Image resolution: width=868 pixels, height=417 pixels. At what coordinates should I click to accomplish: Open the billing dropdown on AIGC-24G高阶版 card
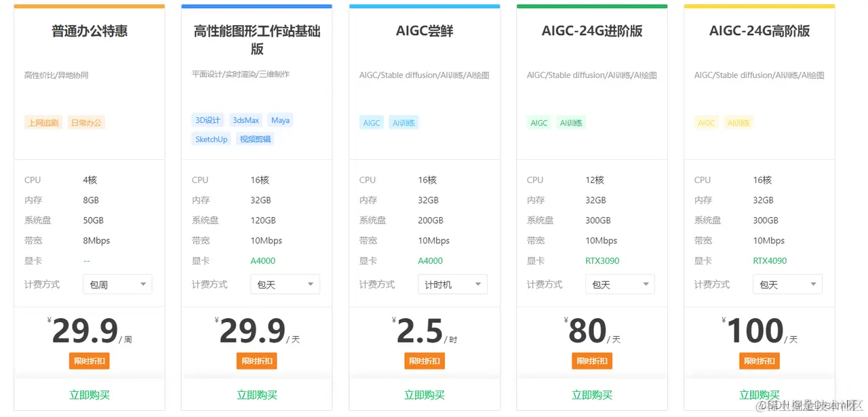(787, 284)
